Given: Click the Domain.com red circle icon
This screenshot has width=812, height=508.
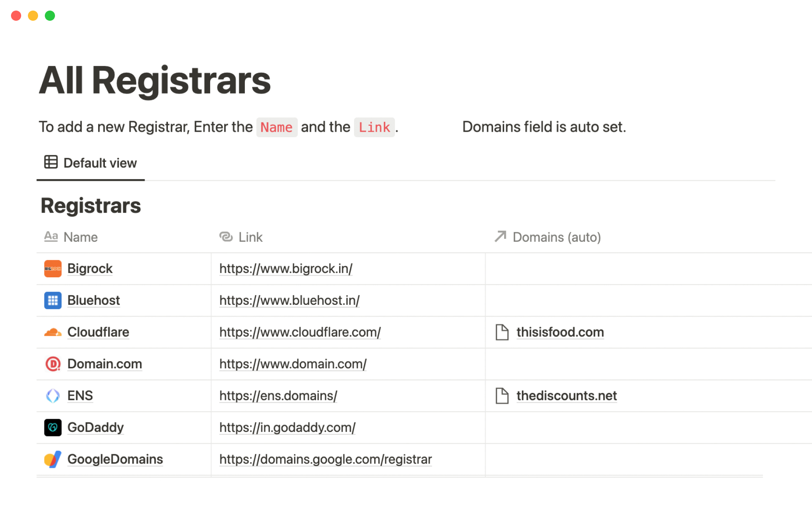Looking at the screenshot, I should click(x=53, y=364).
